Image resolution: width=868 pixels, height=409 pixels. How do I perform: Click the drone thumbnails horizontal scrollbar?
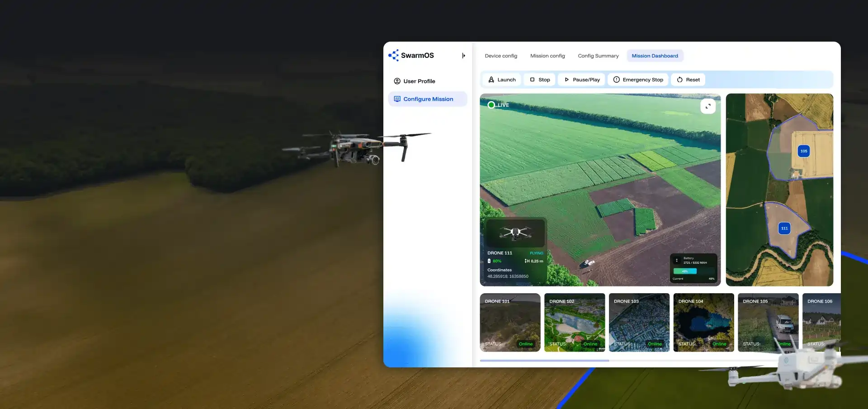pos(544,361)
